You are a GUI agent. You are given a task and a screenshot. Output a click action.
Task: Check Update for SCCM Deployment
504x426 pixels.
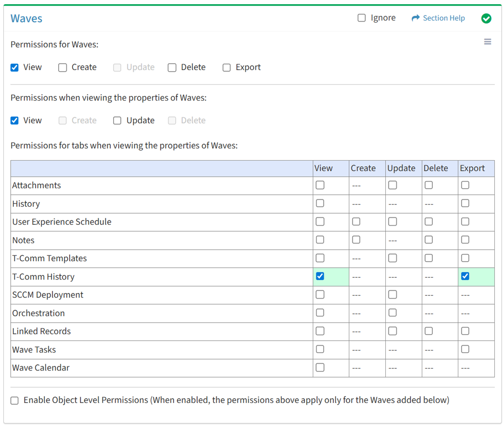[x=392, y=294]
